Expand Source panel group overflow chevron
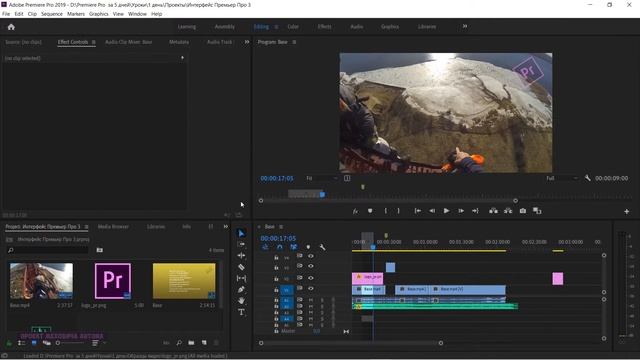The width and height of the screenshot is (640, 360). coord(247,42)
